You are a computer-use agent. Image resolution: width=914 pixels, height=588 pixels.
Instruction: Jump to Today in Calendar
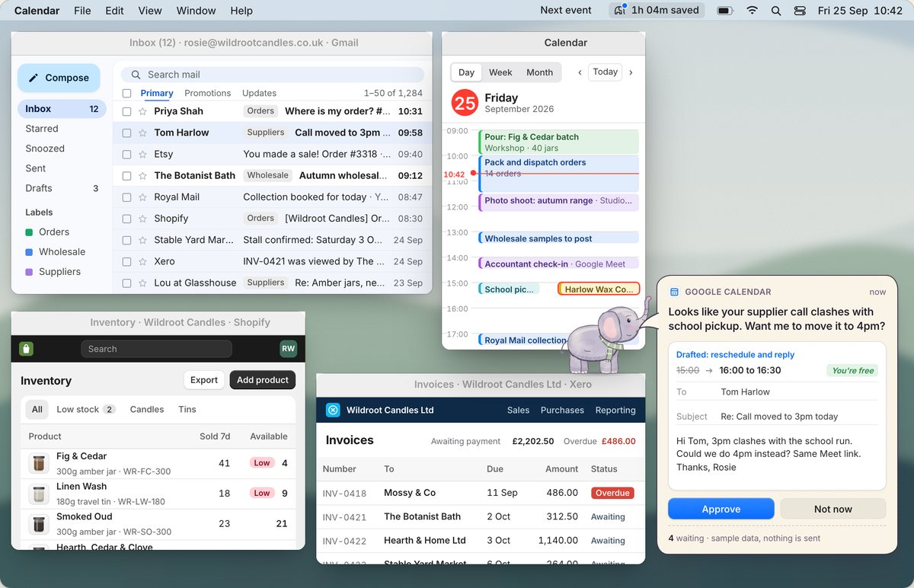606,72
